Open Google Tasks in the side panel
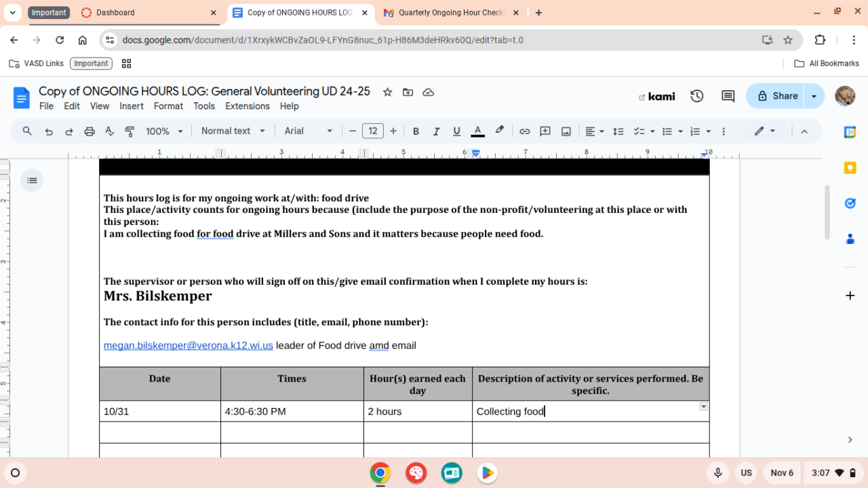Viewport: 868px width, 488px height. coord(850,203)
